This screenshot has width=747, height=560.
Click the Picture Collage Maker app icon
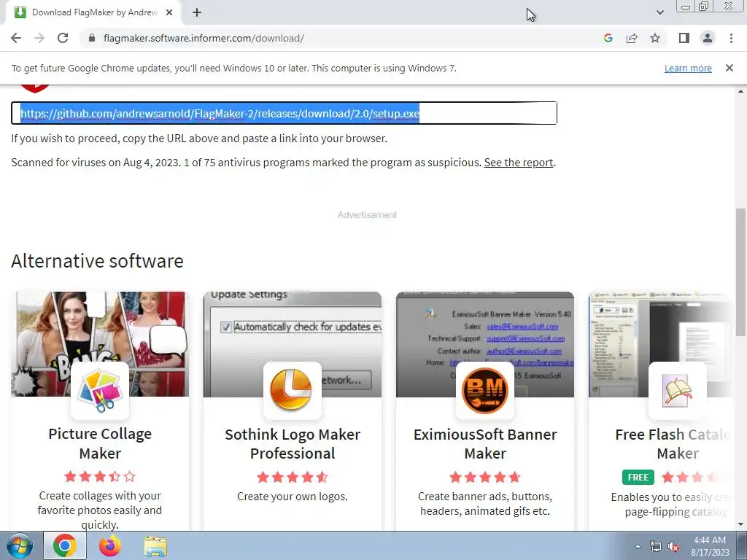(100, 391)
